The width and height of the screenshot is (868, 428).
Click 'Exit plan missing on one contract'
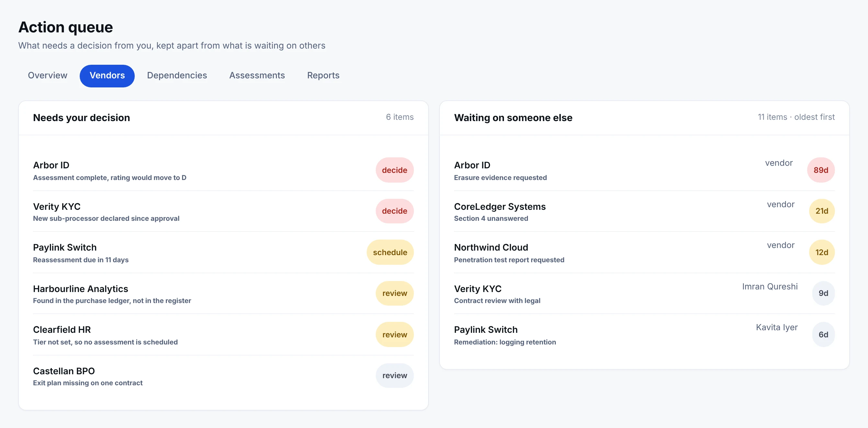[x=87, y=383]
